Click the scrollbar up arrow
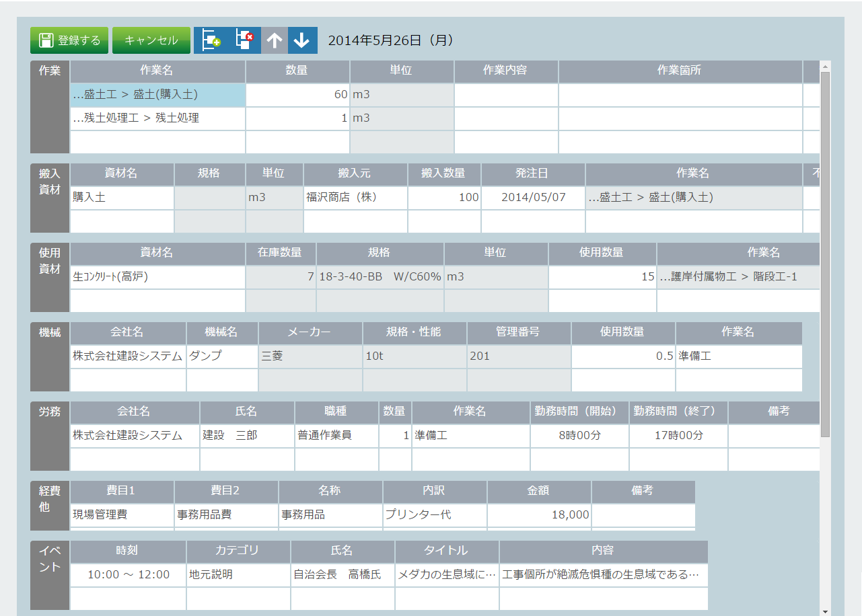 [825, 66]
